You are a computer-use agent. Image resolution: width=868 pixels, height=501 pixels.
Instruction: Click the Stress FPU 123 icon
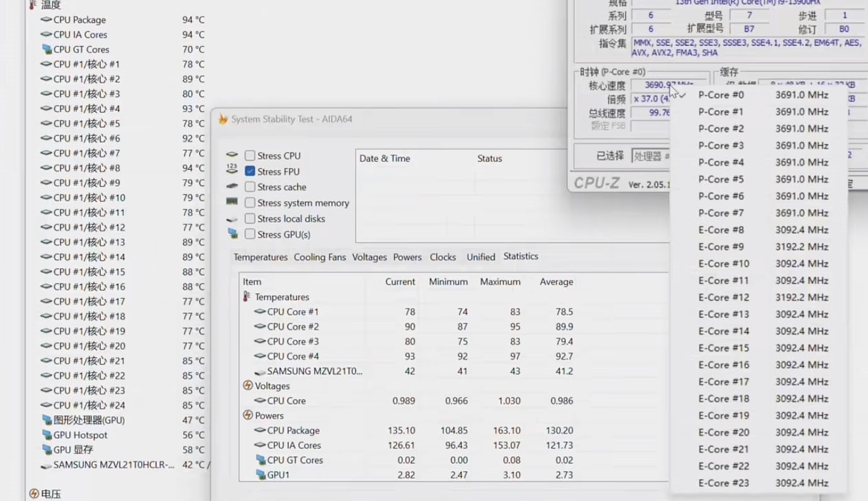click(232, 169)
